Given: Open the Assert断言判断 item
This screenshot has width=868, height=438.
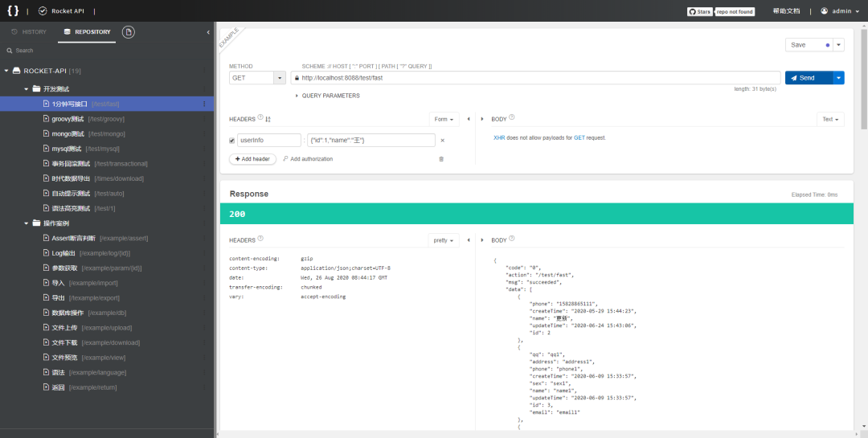Looking at the screenshot, I should [107, 239].
